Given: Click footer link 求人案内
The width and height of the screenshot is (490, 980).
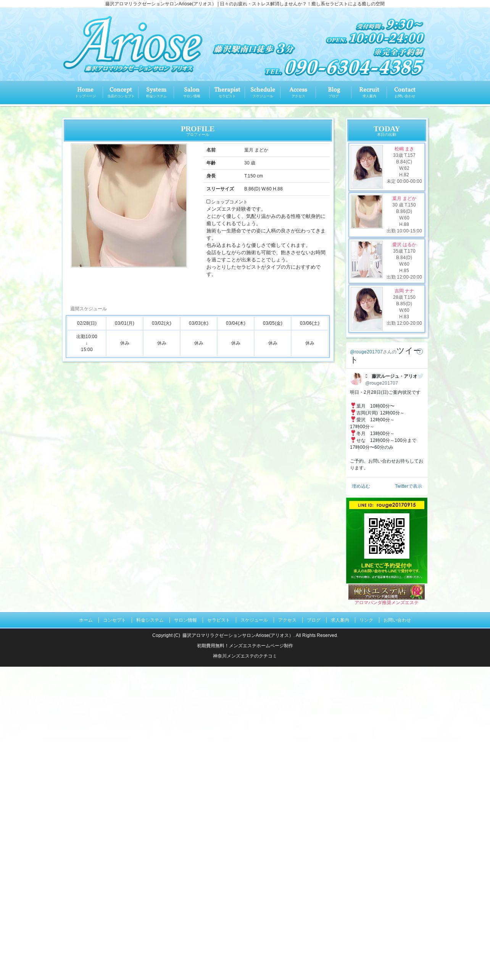Looking at the screenshot, I should point(340,620).
